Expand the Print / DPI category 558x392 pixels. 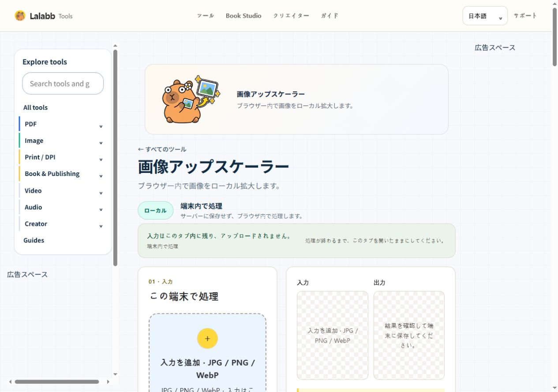[63, 157]
